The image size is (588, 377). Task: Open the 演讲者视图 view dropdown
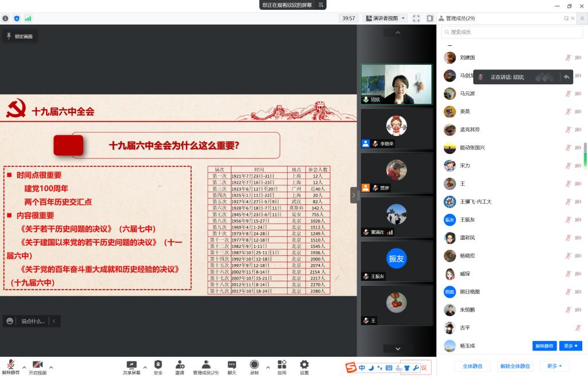385,18
